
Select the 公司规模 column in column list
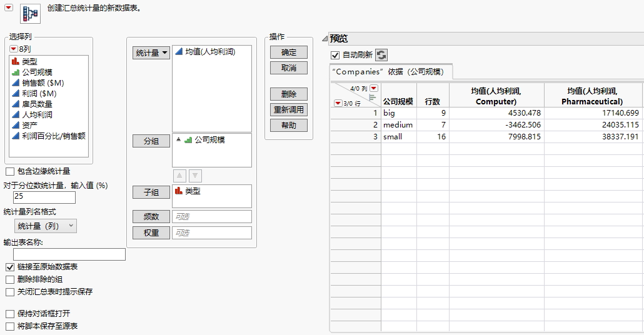(37, 72)
